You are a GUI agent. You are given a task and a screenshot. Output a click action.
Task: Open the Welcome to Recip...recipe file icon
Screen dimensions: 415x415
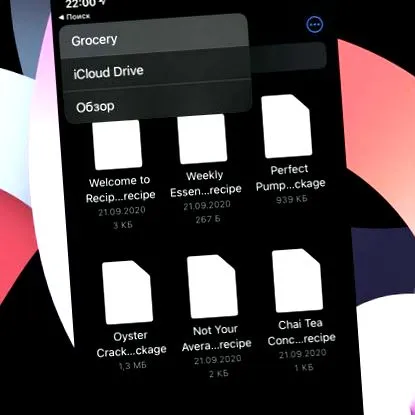pos(117,144)
